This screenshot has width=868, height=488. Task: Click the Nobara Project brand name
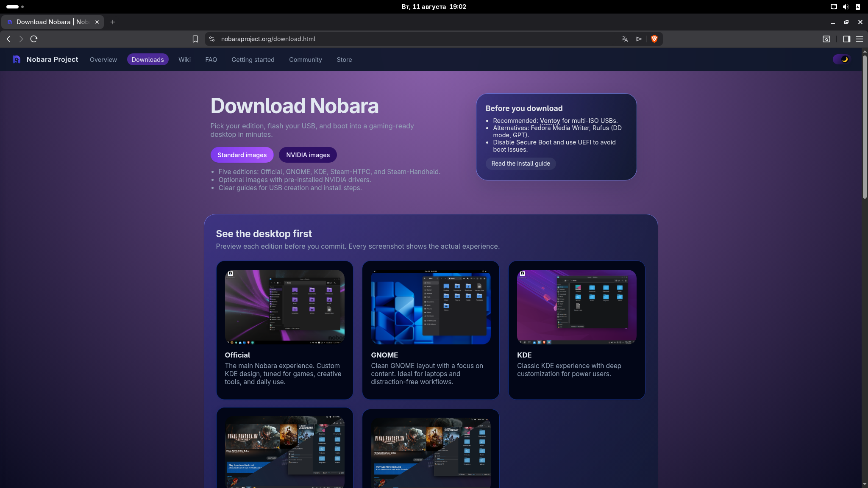tap(52, 60)
